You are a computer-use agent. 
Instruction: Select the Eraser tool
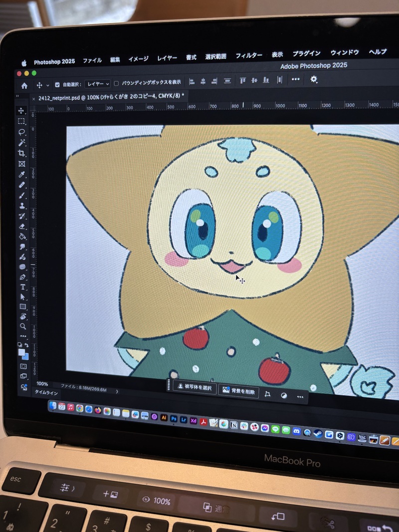coord(22,226)
